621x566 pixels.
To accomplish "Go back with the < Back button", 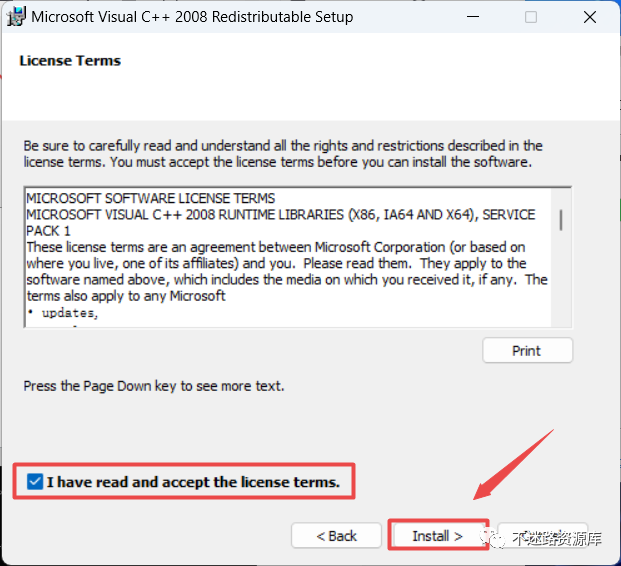I will pyautogui.click(x=336, y=536).
